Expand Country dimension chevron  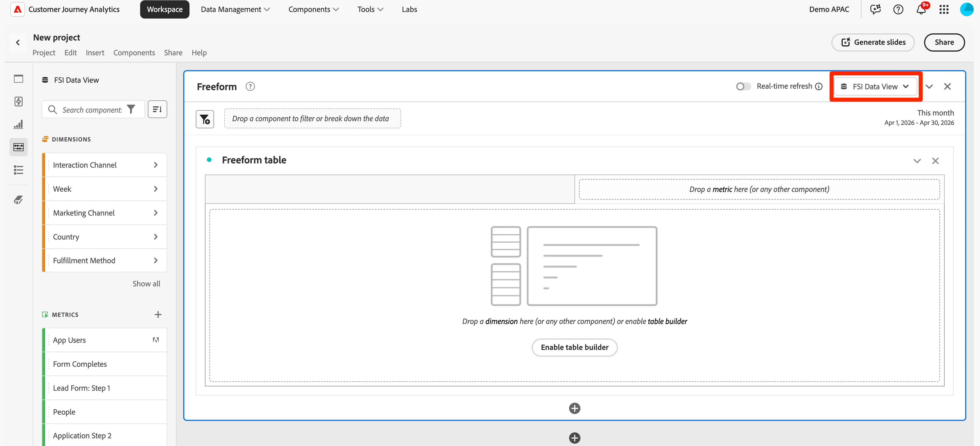coord(156,237)
